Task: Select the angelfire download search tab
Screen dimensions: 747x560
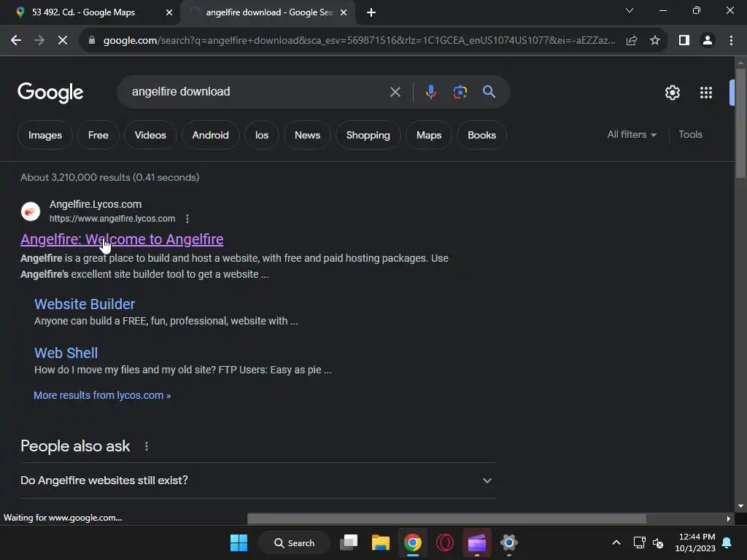Action: (x=267, y=12)
